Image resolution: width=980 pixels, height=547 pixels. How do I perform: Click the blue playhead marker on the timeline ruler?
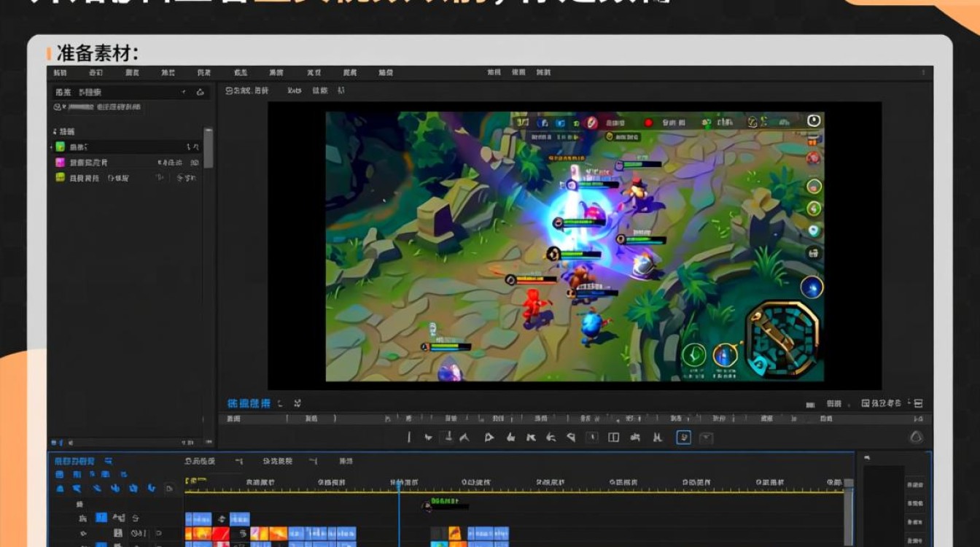pos(398,485)
